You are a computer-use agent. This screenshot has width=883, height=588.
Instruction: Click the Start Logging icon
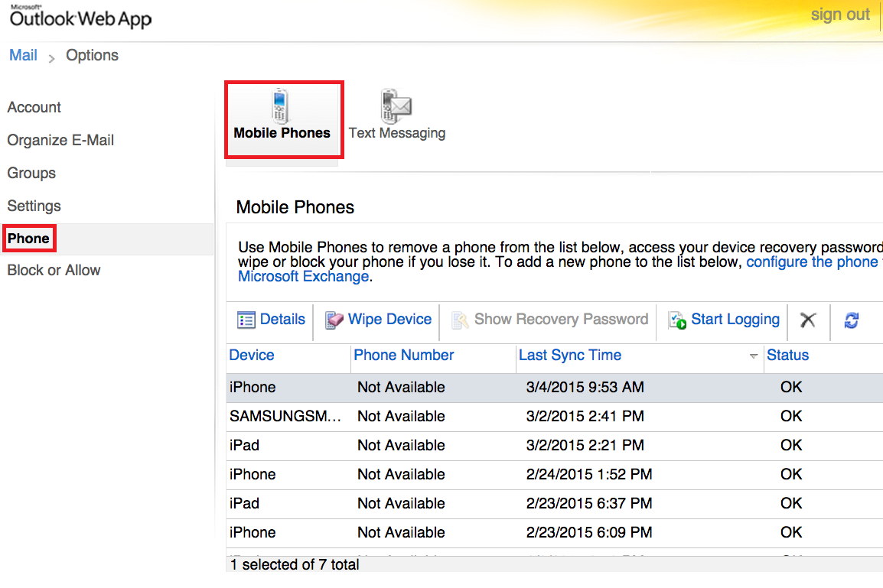[677, 320]
